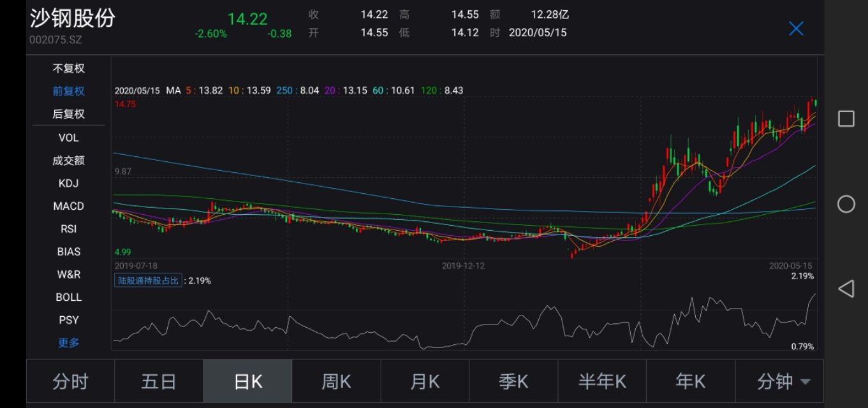This screenshot has width=868, height=408.
Task: Show the BOLL indicator
Action: pos(68,297)
